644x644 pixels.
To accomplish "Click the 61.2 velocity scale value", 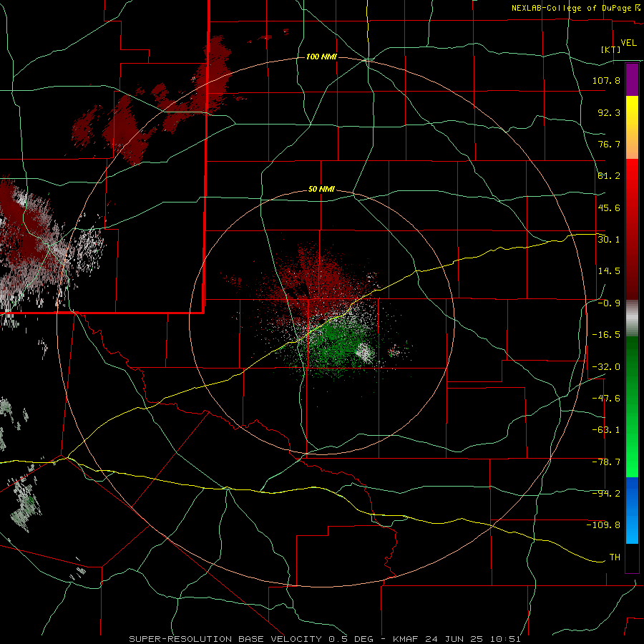I will (609, 176).
